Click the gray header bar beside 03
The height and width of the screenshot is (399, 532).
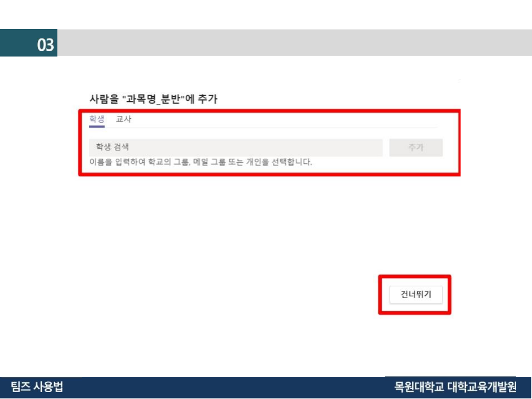(x=295, y=43)
